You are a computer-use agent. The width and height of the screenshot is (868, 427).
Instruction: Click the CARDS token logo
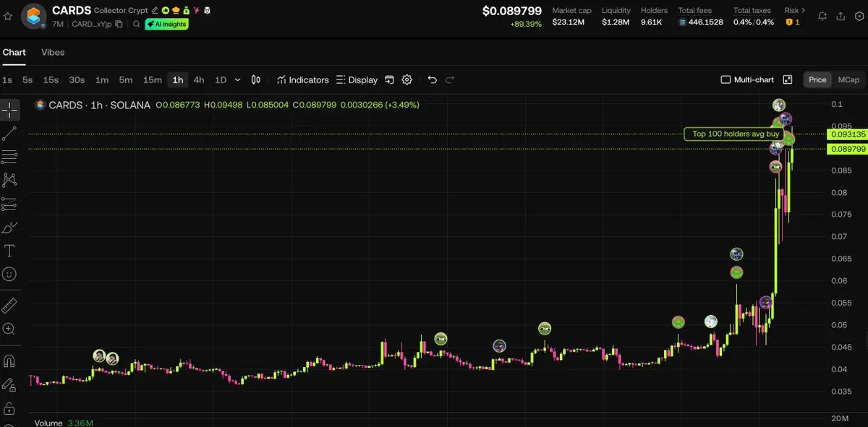34,16
